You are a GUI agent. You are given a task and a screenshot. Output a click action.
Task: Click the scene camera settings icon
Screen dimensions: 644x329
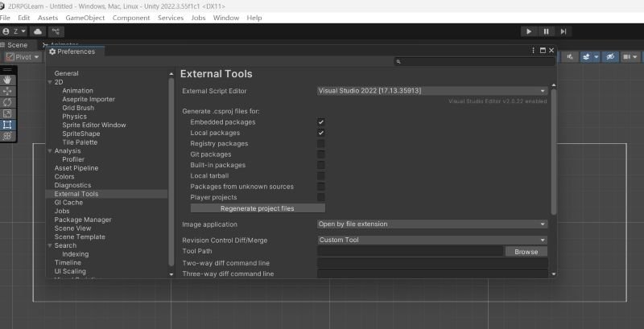pyautogui.click(x=626, y=57)
